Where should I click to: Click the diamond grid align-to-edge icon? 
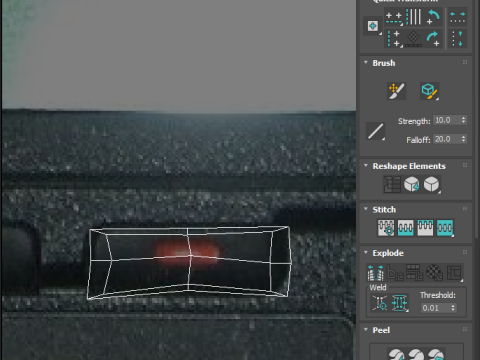(x=414, y=38)
